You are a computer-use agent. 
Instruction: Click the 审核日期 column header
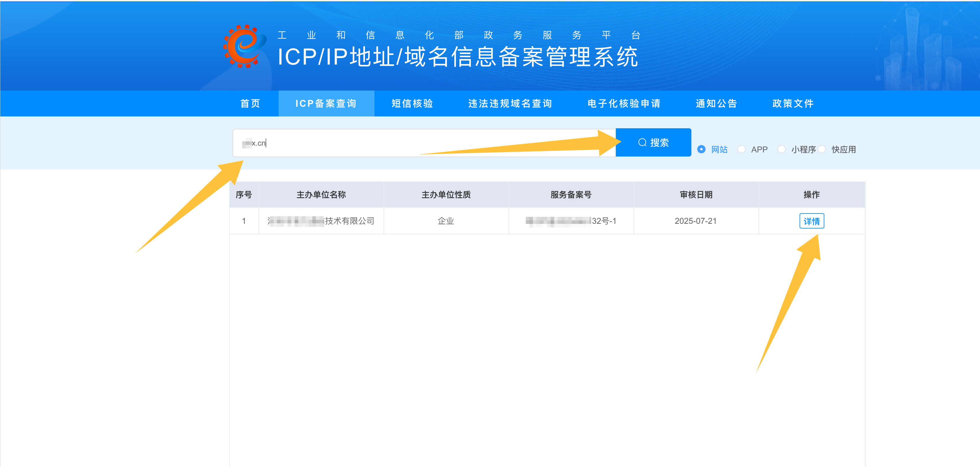tap(696, 194)
